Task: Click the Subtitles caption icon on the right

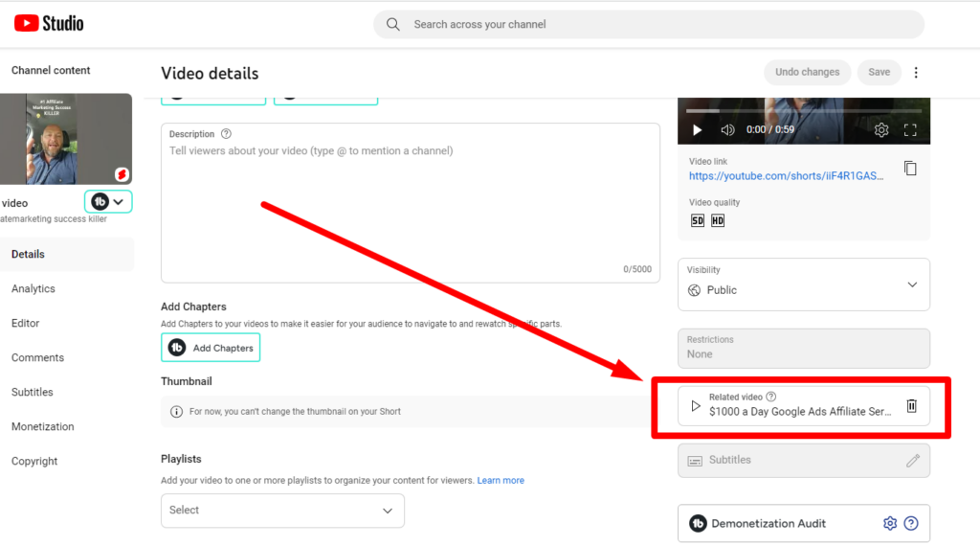Action: tap(695, 461)
